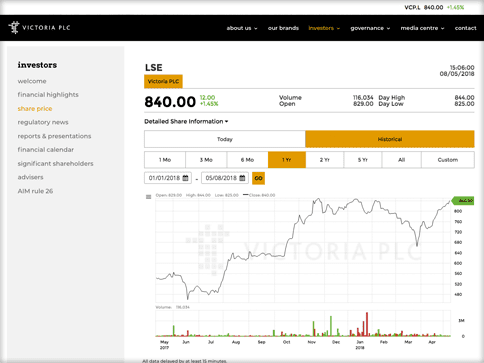This screenshot has height=363, width=484.
Task: Expand Detailed Share Information
Action: click(x=186, y=121)
